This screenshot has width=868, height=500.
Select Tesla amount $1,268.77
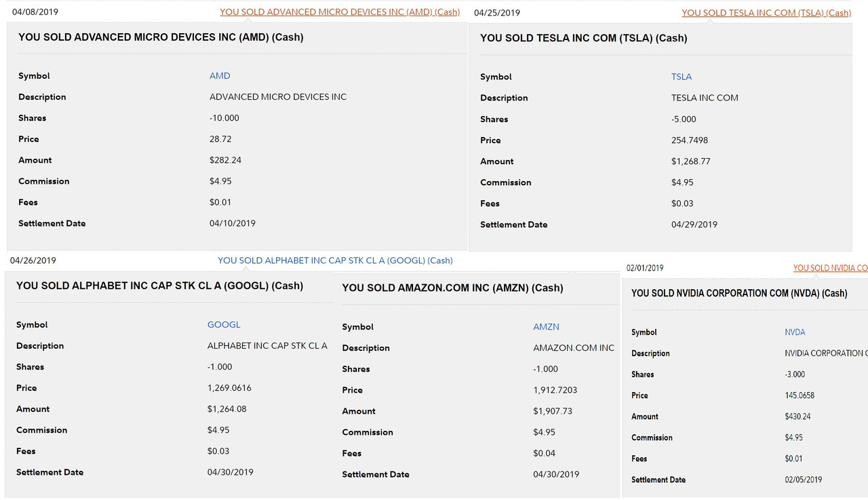(x=691, y=161)
